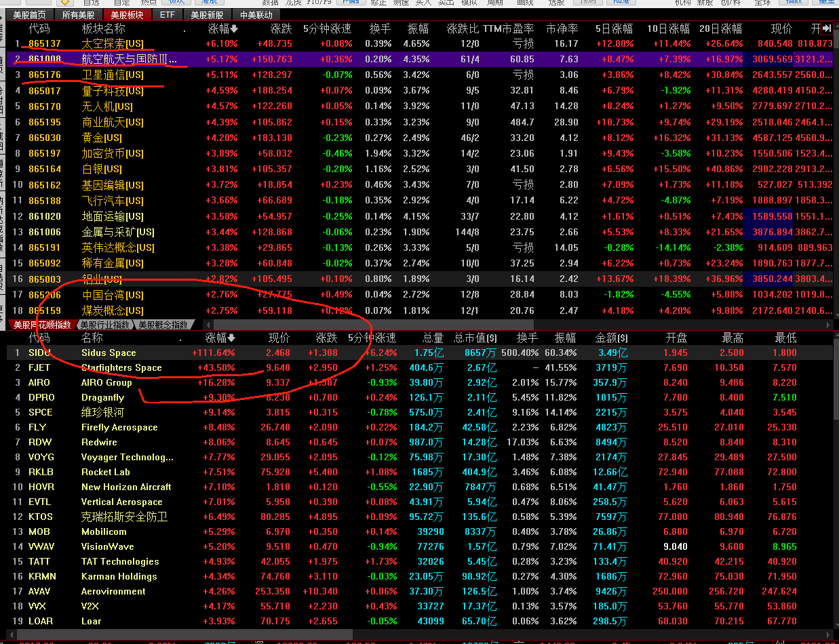
Task: Select the Firefly Aerospace stock row
Action: pos(419,427)
